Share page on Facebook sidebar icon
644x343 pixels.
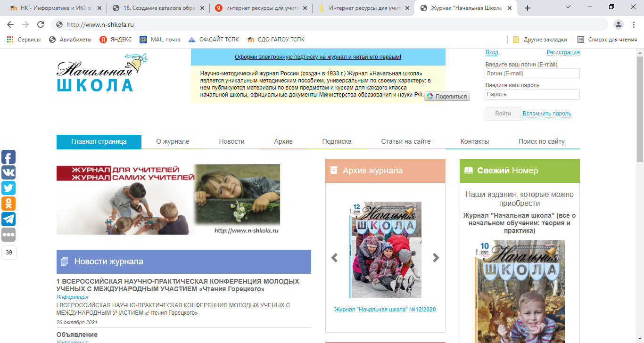(x=8, y=157)
